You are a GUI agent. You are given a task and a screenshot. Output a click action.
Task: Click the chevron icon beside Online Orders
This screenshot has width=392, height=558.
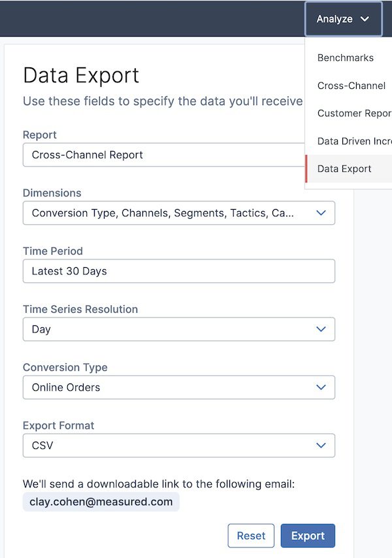(x=321, y=387)
